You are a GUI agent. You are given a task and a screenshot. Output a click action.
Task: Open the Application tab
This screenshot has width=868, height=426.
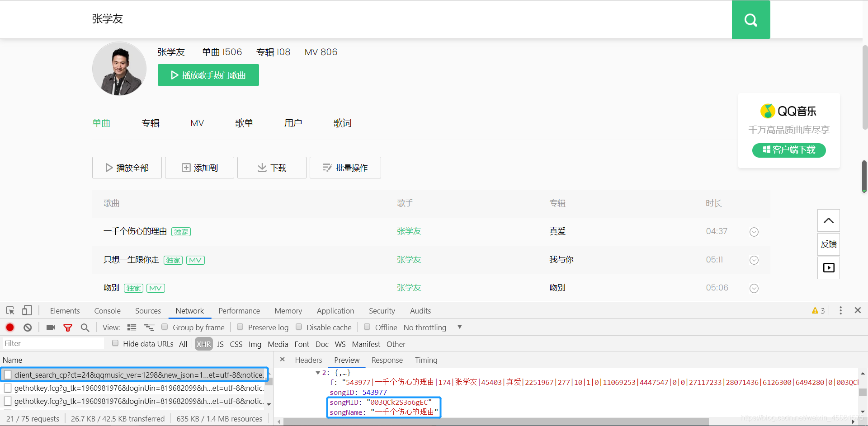[335, 311]
